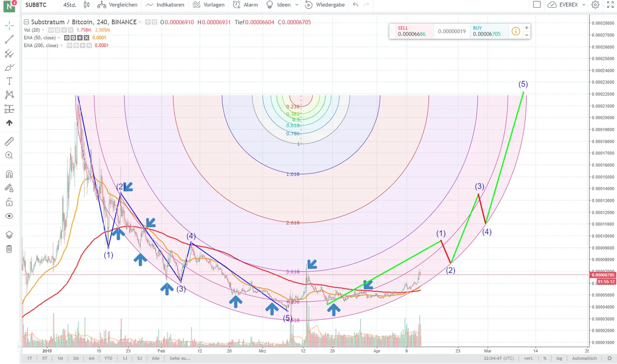Open the prediction and measurement tools
Screen dimensions: 617x364
(x=9, y=109)
